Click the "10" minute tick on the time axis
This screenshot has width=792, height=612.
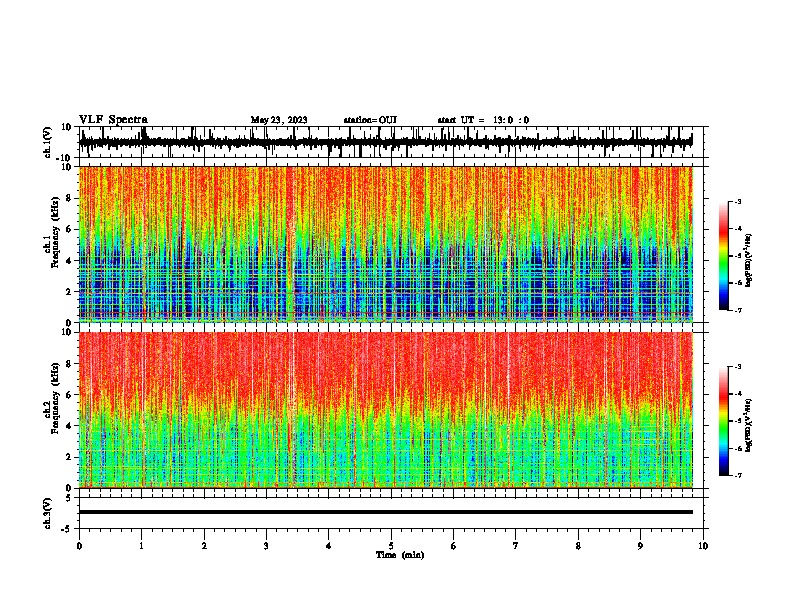(703, 546)
